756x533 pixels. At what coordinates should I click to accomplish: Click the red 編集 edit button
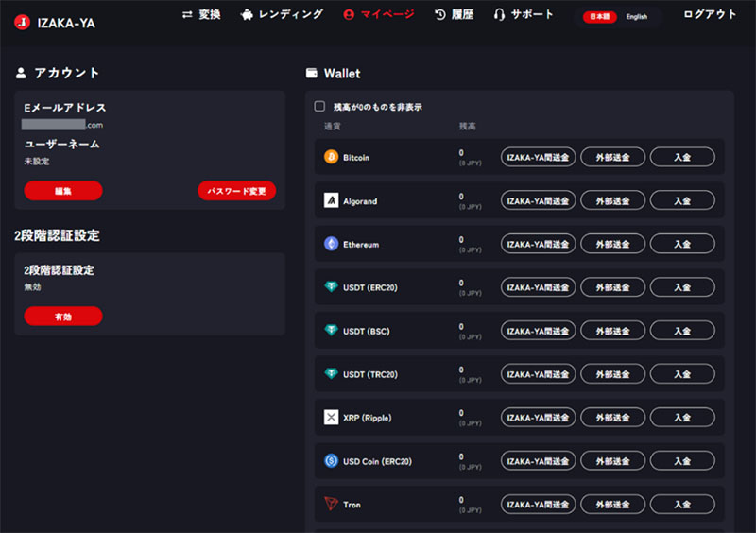(63, 191)
